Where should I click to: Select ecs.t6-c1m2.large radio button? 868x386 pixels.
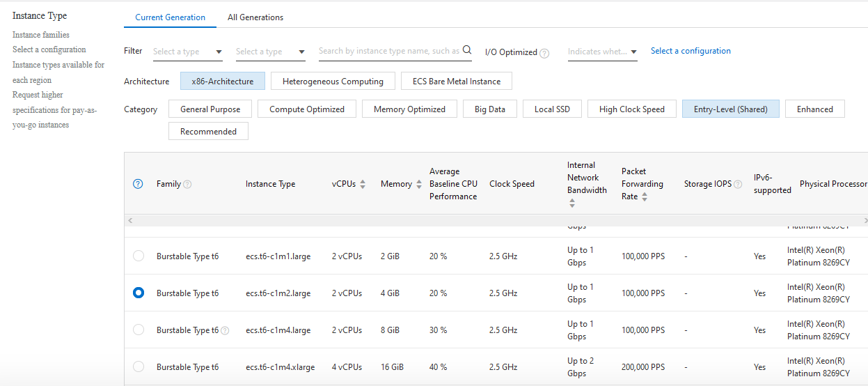click(139, 293)
